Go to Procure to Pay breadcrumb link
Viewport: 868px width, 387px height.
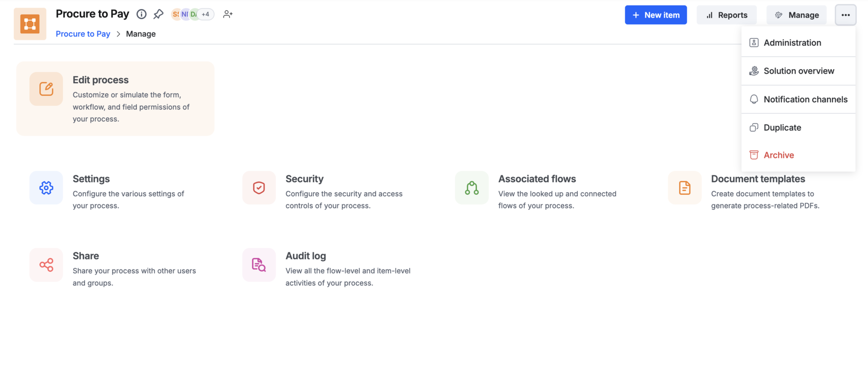pyautogui.click(x=83, y=34)
